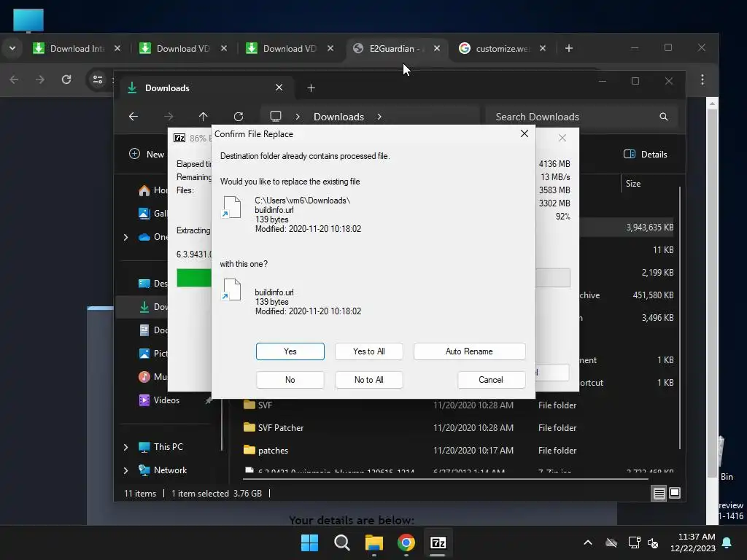The image size is (747, 560).
Task: Open Home in Explorer sidebar
Action: tap(152, 190)
